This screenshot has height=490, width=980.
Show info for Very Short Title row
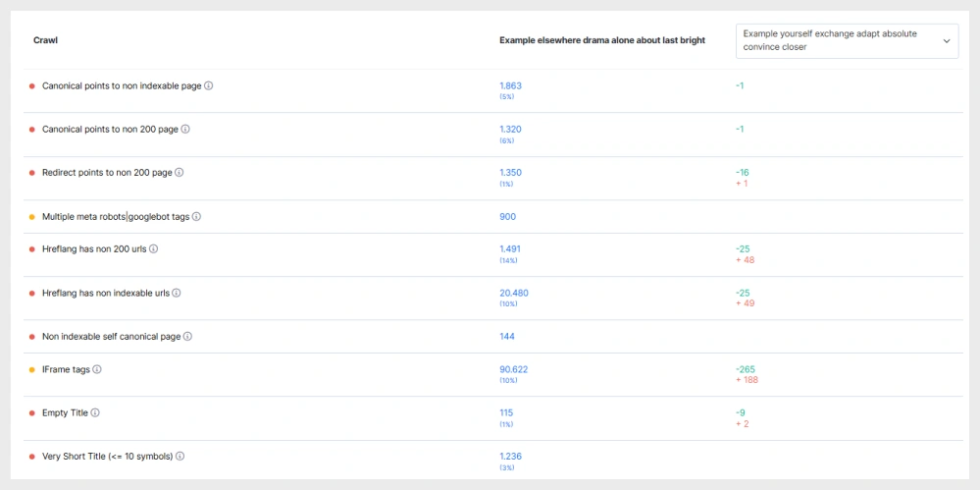tap(181, 456)
